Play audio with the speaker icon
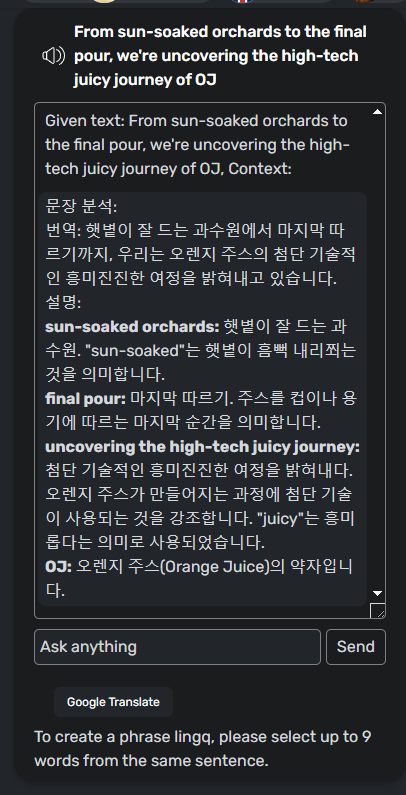 [x=53, y=56]
